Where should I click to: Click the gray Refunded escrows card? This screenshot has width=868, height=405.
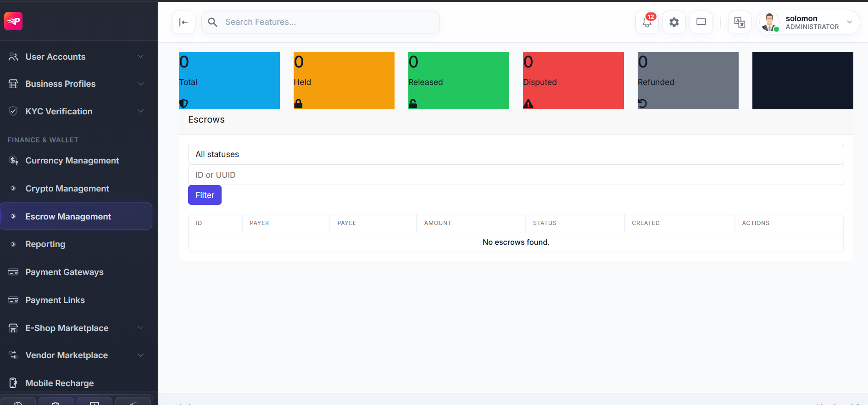tap(688, 80)
